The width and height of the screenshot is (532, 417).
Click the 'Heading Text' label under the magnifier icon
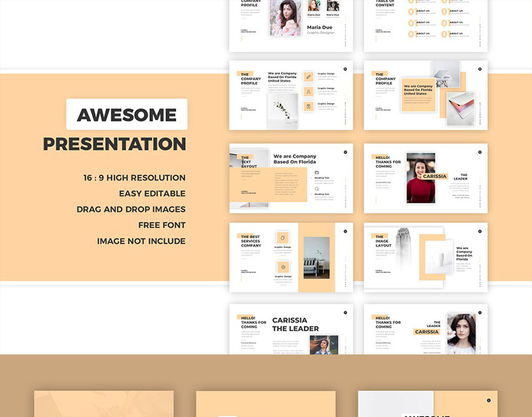322,194
